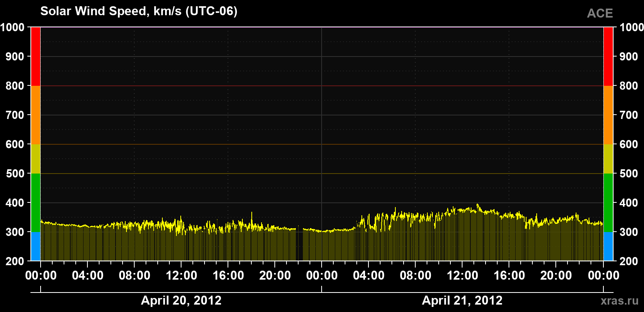This screenshot has width=644, height=312.
Task: Click the "300" label on the right axis
Action: coord(629,232)
